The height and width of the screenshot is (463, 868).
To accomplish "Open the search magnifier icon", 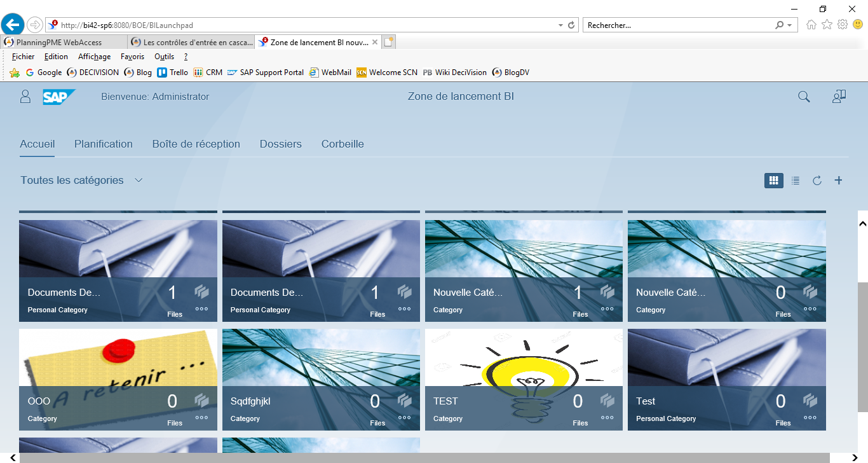I will pyautogui.click(x=803, y=97).
